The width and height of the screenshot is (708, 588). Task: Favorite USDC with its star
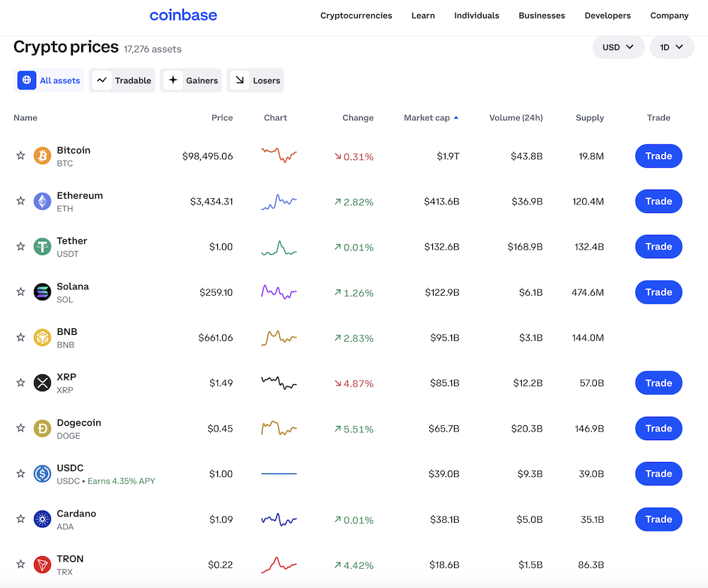pyautogui.click(x=21, y=473)
